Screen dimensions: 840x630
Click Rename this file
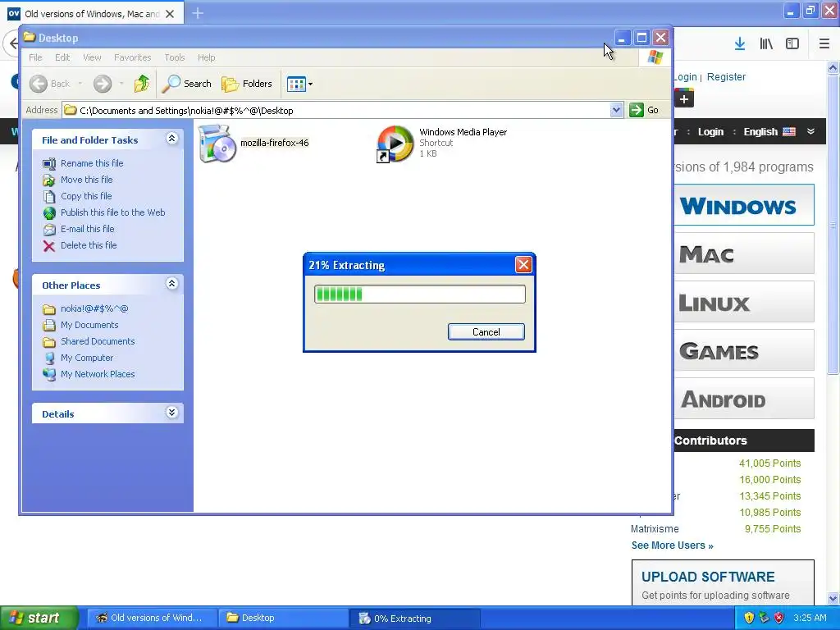click(92, 163)
